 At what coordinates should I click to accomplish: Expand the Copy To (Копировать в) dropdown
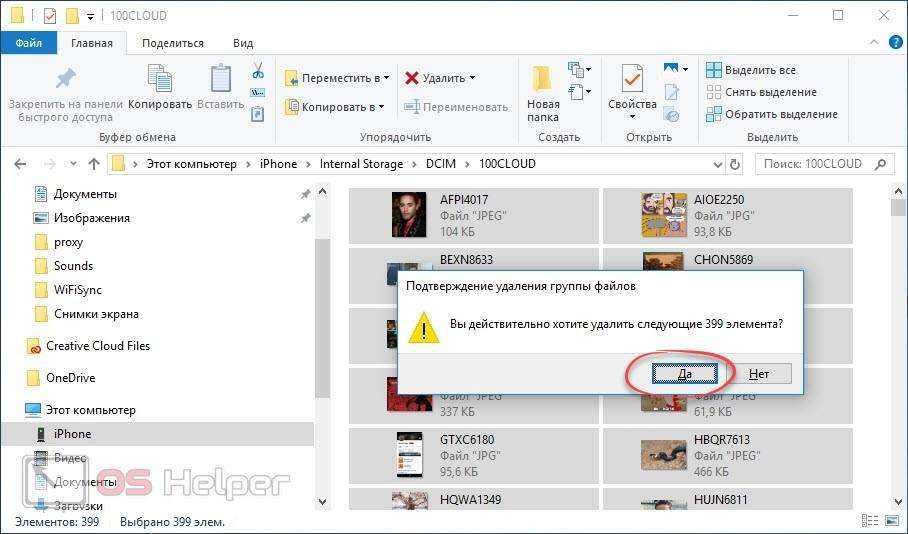[335, 107]
